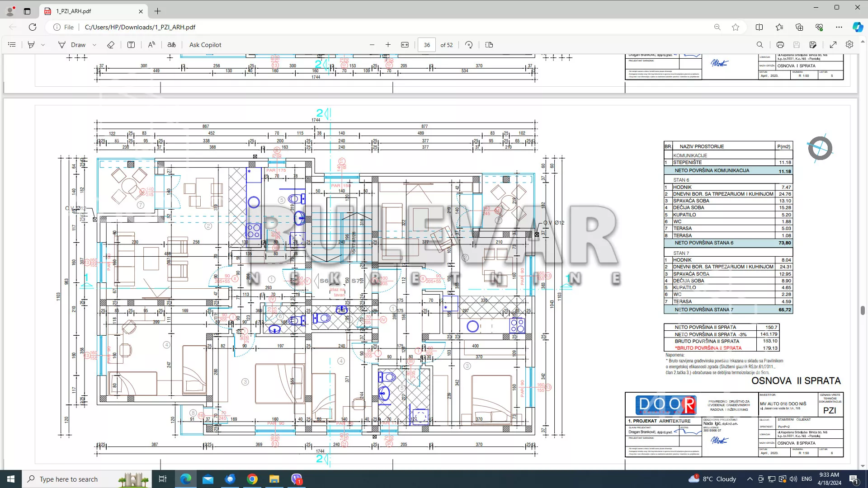Expand highlight color options dropdown
The width and height of the screenshot is (868, 488).
(43, 45)
